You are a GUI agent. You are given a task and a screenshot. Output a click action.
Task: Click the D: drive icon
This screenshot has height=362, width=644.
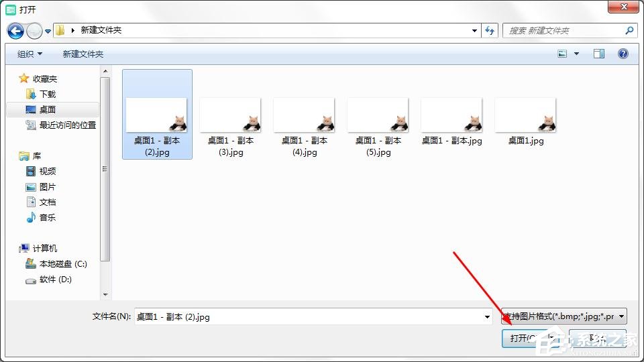coord(31,281)
